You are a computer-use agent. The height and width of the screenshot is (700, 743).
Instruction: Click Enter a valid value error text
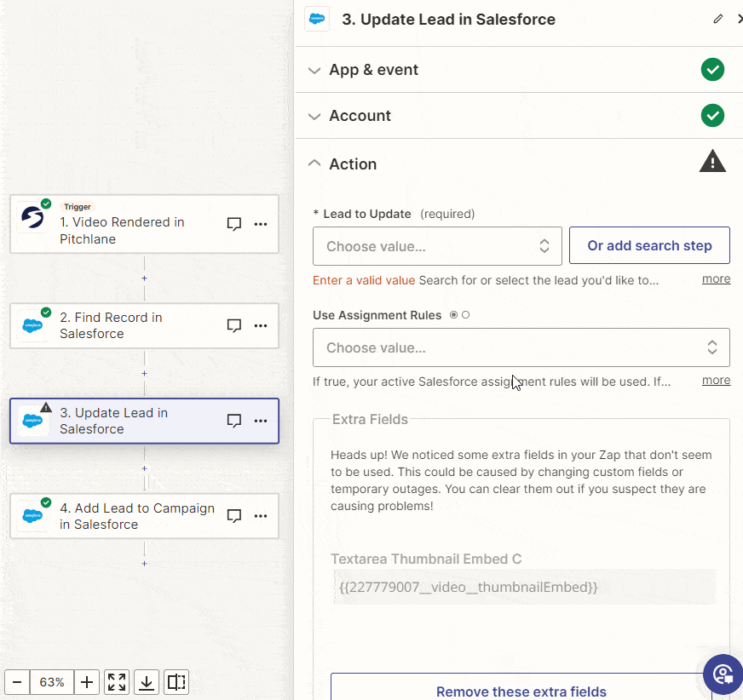click(364, 280)
